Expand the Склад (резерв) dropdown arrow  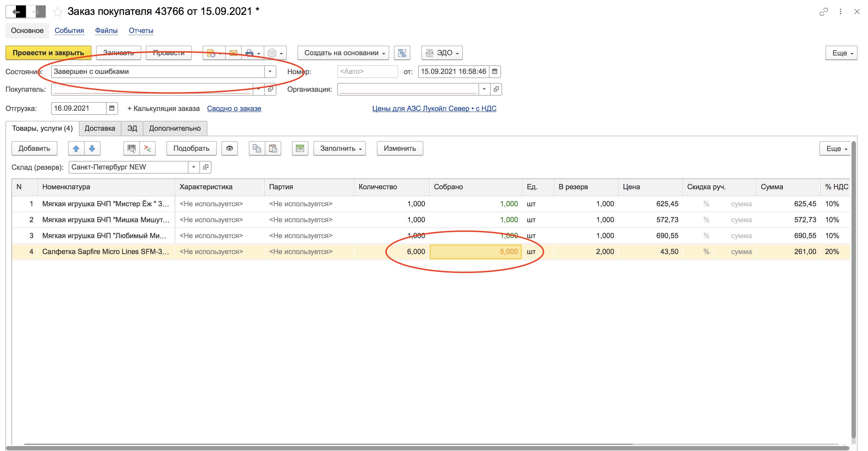pyautogui.click(x=194, y=167)
